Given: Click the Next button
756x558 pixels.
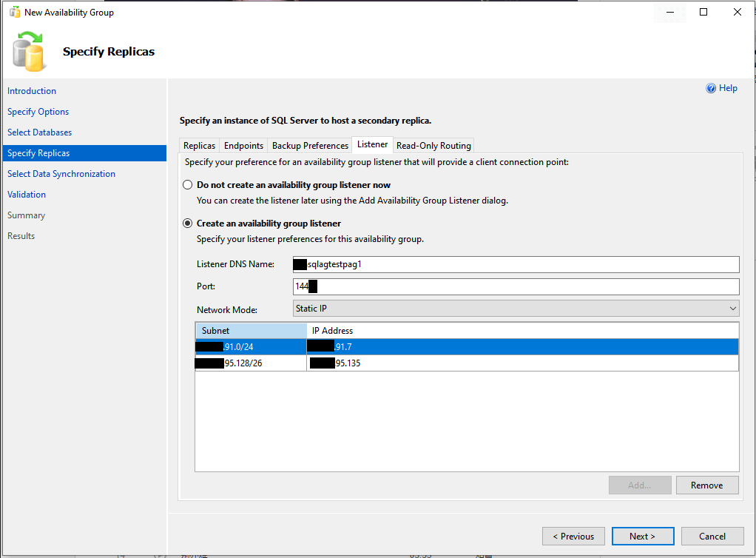Looking at the screenshot, I should point(642,537).
